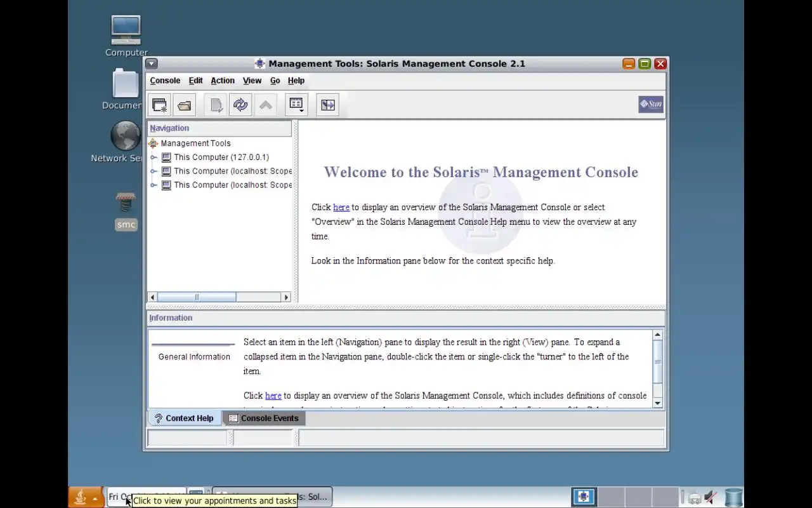
Task: Click the Navigation scrollbar left arrow
Action: point(152,297)
